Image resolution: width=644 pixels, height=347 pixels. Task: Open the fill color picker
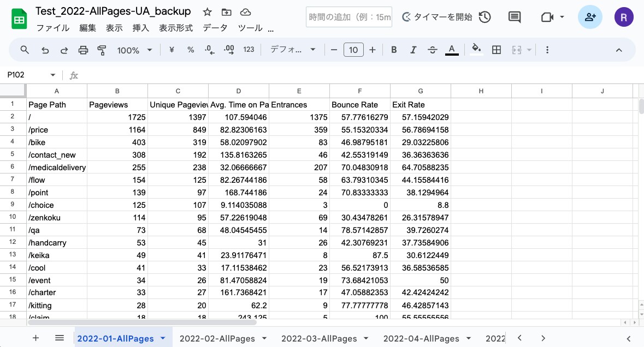(x=476, y=49)
